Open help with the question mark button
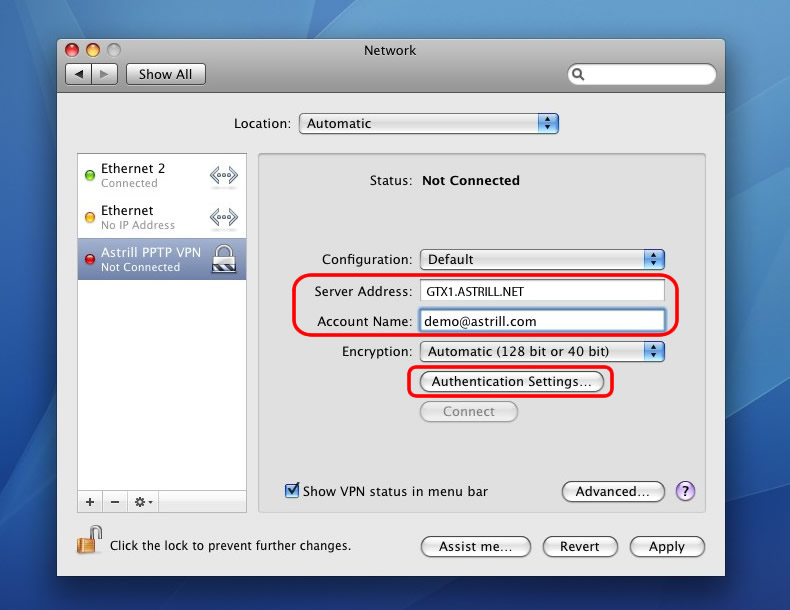 click(685, 491)
